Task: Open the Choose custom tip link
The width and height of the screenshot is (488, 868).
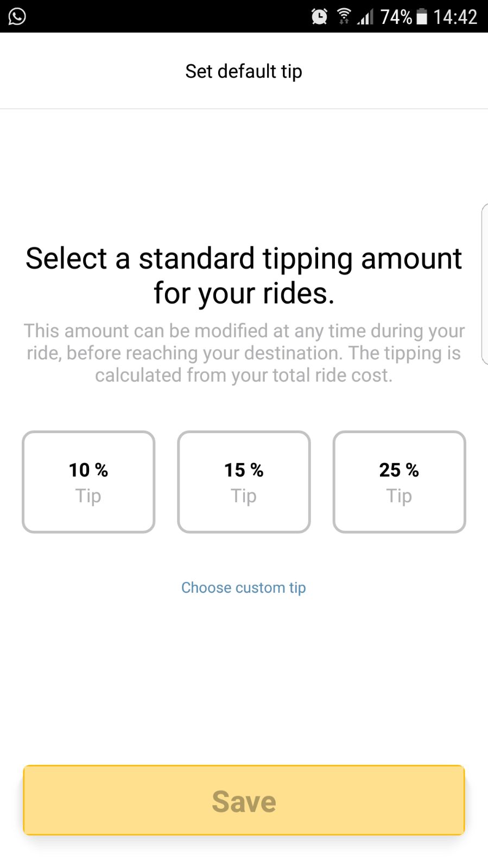Action: (244, 588)
